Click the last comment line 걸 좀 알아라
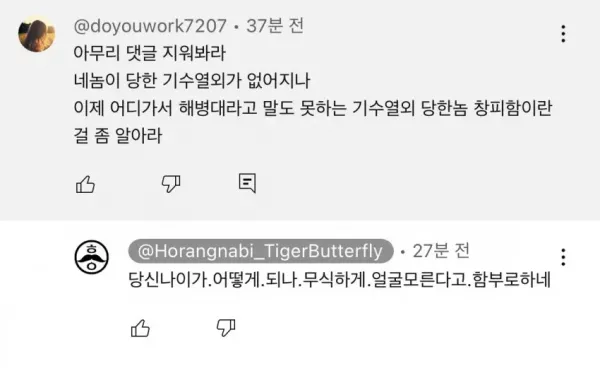This screenshot has height=383, width=600. (118, 136)
